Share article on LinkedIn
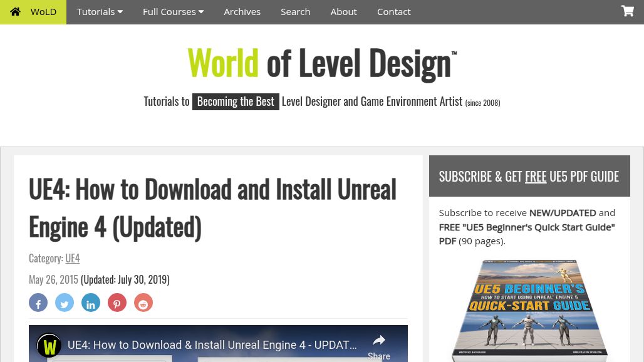Image resolution: width=644 pixels, height=362 pixels. (x=91, y=303)
